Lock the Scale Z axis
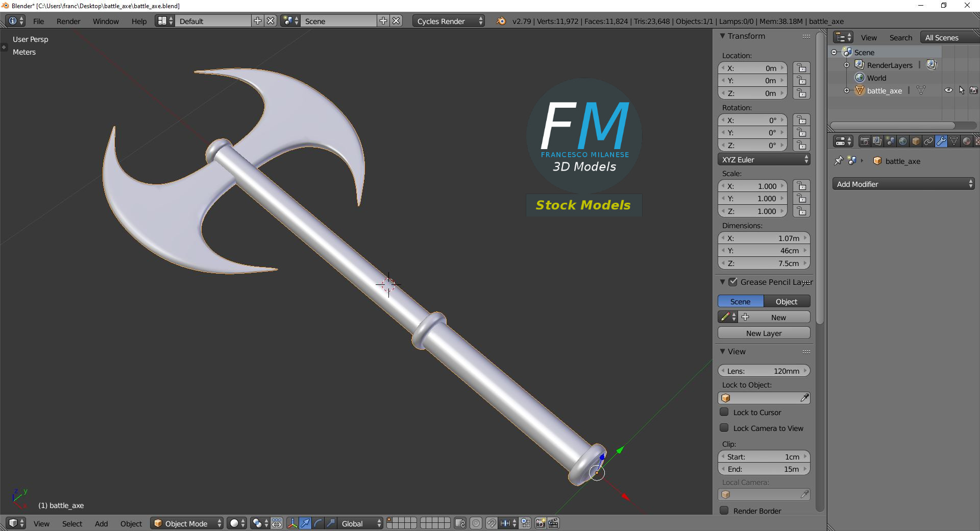The width and height of the screenshot is (980, 531). click(802, 211)
